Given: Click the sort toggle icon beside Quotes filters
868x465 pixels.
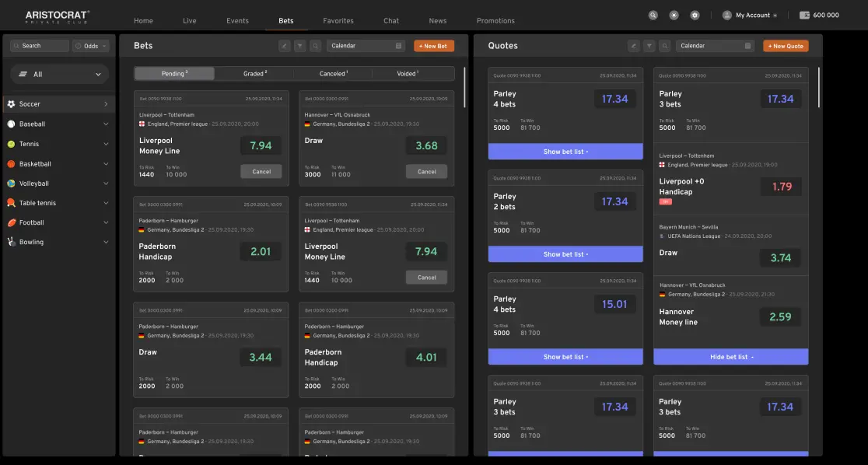Looking at the screenshot, I should click(x=634, y=46).
